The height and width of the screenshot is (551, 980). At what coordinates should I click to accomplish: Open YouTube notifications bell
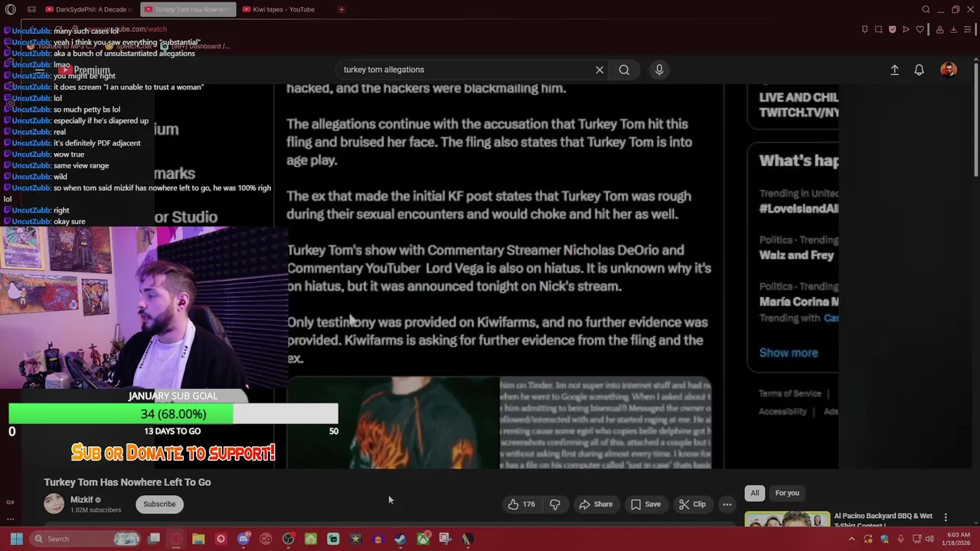click(920, 70)
